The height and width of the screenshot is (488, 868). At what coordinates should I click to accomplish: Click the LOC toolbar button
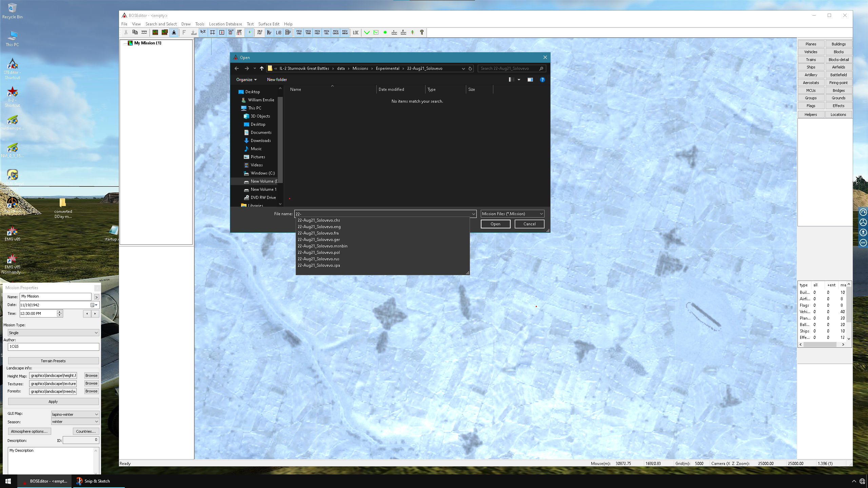pyautogui.click(x=356, y=33)
